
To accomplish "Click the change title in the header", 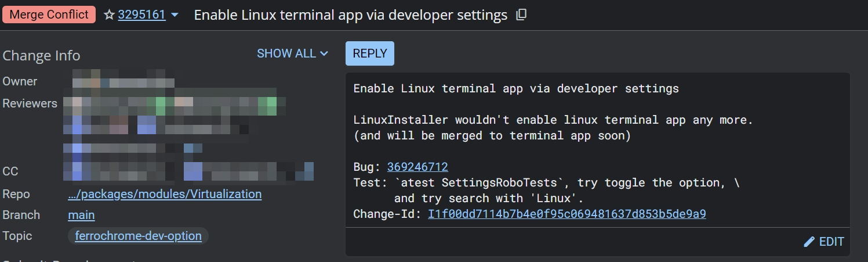I will point(350,15).
